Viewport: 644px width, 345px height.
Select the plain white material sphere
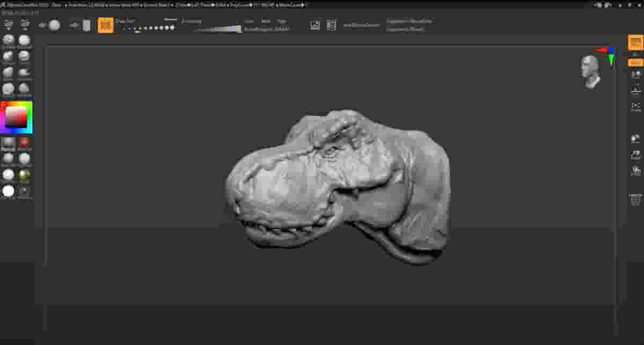coord(8,189)
